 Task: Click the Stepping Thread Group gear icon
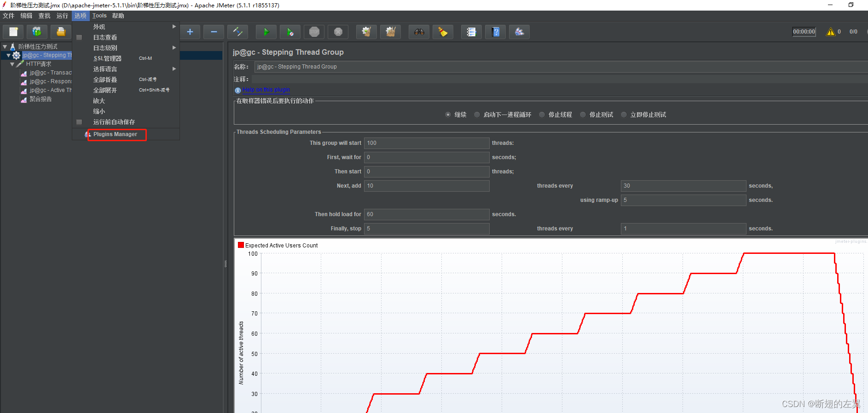17,55
